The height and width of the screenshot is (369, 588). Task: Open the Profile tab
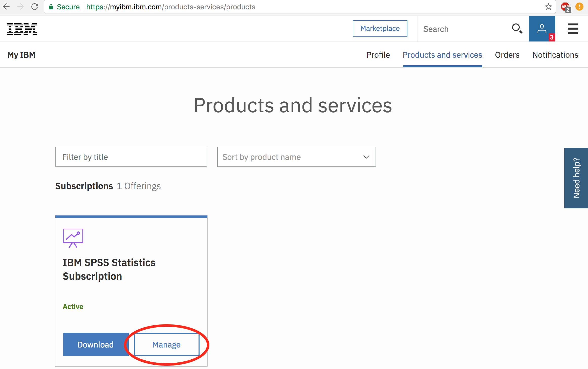[378, 55]
